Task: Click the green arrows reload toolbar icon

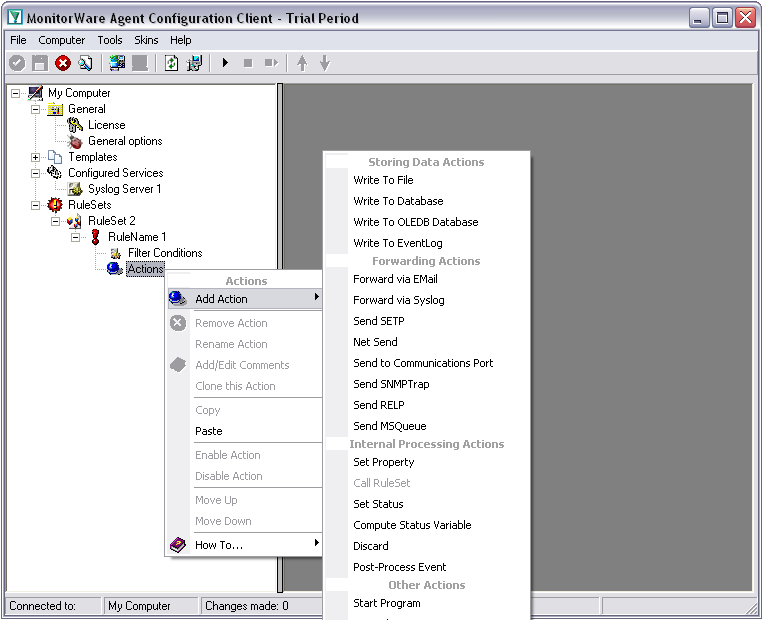Action: click(x=171, y=63)
